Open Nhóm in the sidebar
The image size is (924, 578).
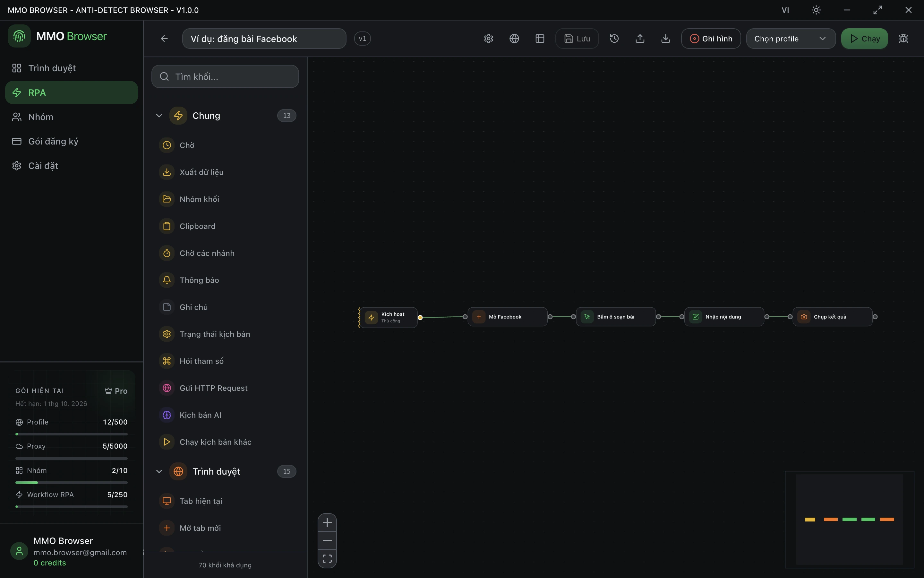pos(72,117)
